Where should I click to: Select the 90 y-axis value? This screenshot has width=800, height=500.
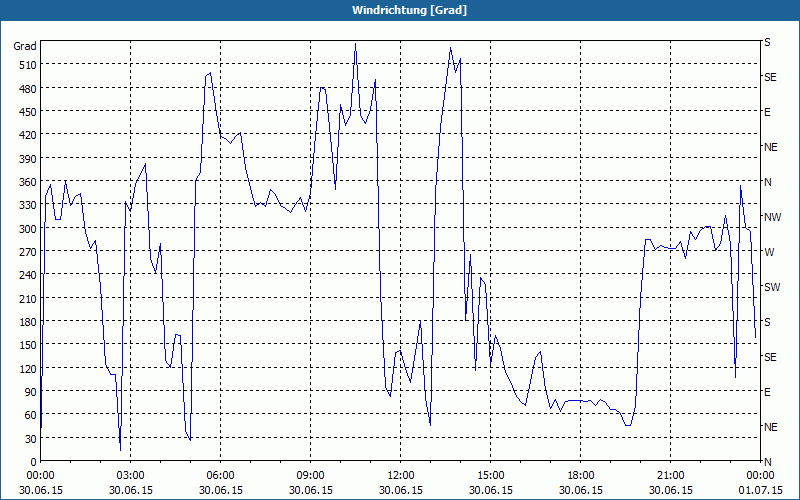point(31,392)
